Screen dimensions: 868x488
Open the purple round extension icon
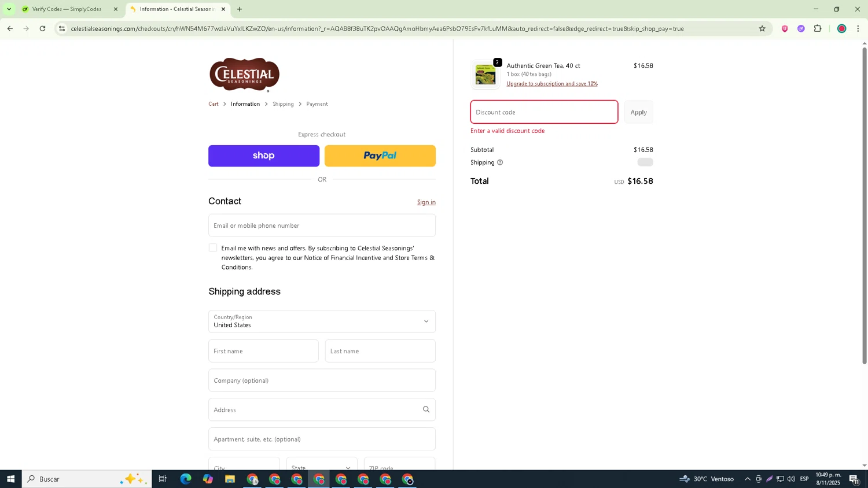801,28
